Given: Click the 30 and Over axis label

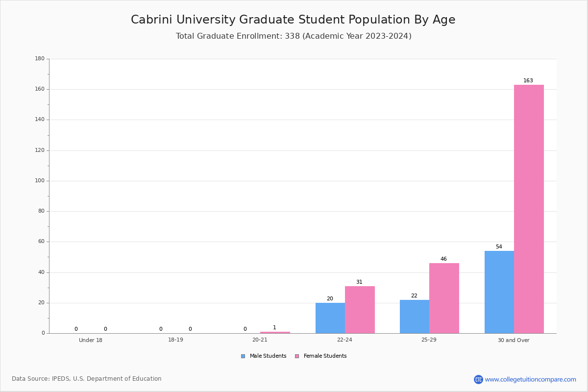Looking at the screenshot, I should point(514,340).
